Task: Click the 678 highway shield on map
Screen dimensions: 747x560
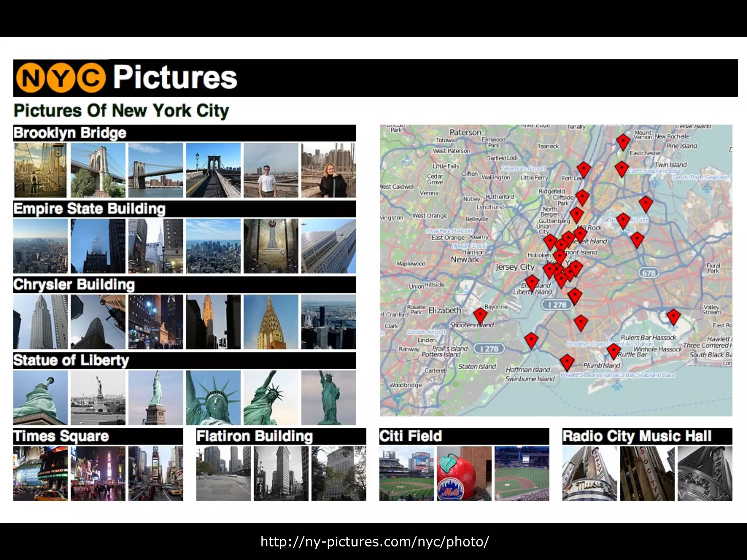Action: 649,273
